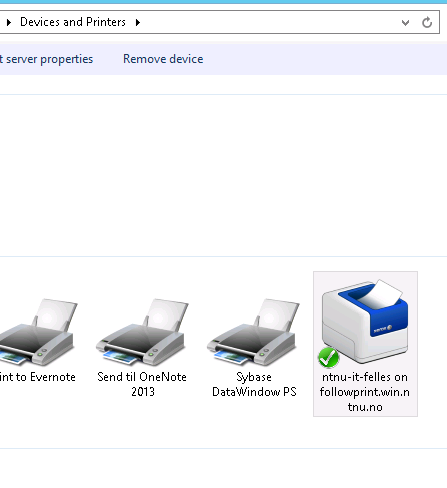This screenshot has width=447, height=488.
Task: Select the Print to Evernote printer icon
Action: [x=38, y=332]
